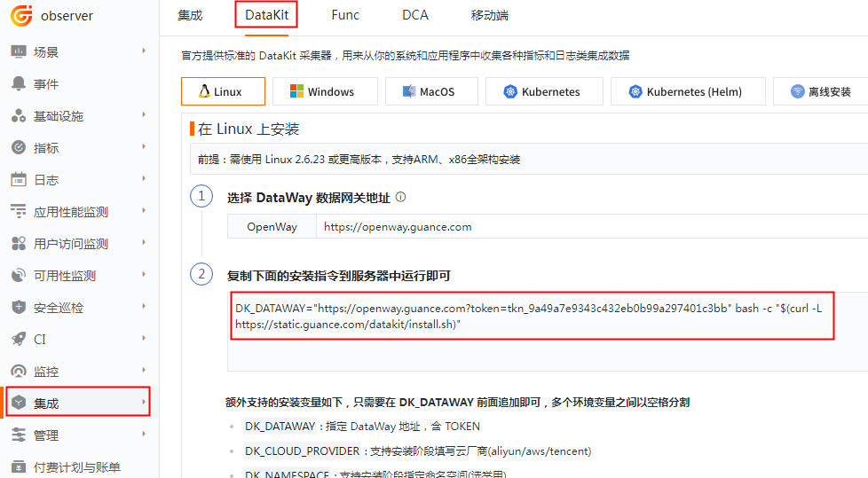Click the Kubernetes wheel icon
Image resolution: width=868 pixels, height=478 pixels.
coord(509,91)
